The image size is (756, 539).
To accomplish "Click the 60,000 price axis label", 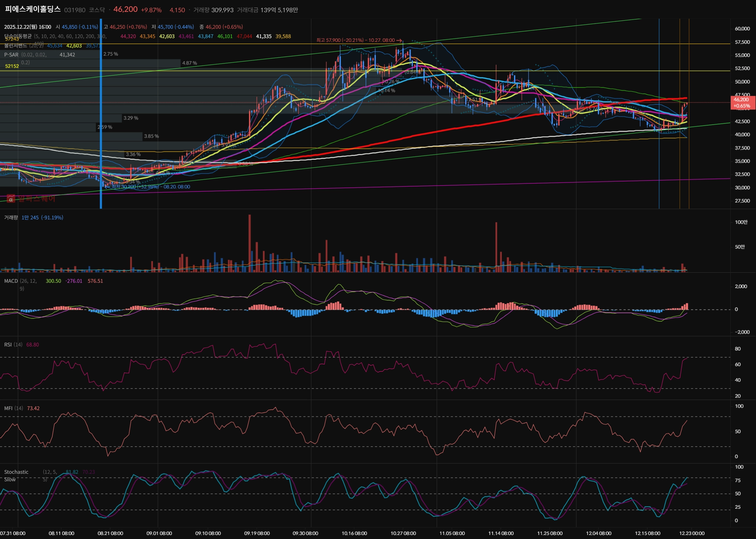I will click(x=742, y=29).
